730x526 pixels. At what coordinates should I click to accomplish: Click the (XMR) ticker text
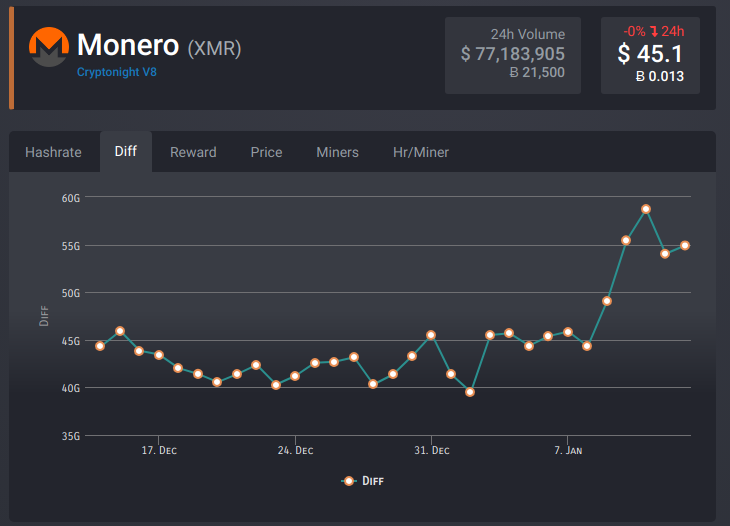click(x=214, y=48)
